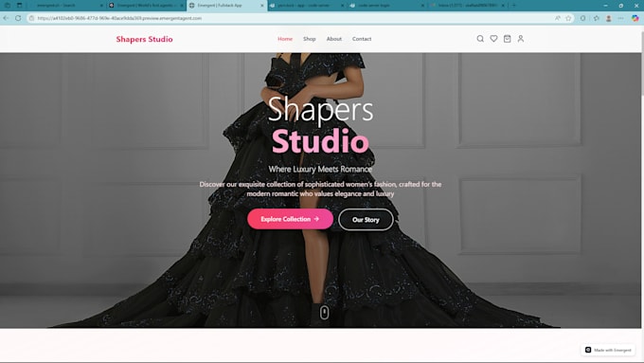Click the Made with Emergent badge

click(x=608, y=350)
